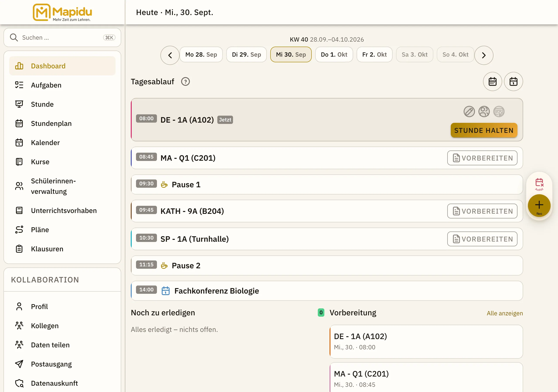The width and height of the screenshot is (558, 392).
Task: Click the certificate icon on DE - 1A lesson
Action: (x=499, y=112)
